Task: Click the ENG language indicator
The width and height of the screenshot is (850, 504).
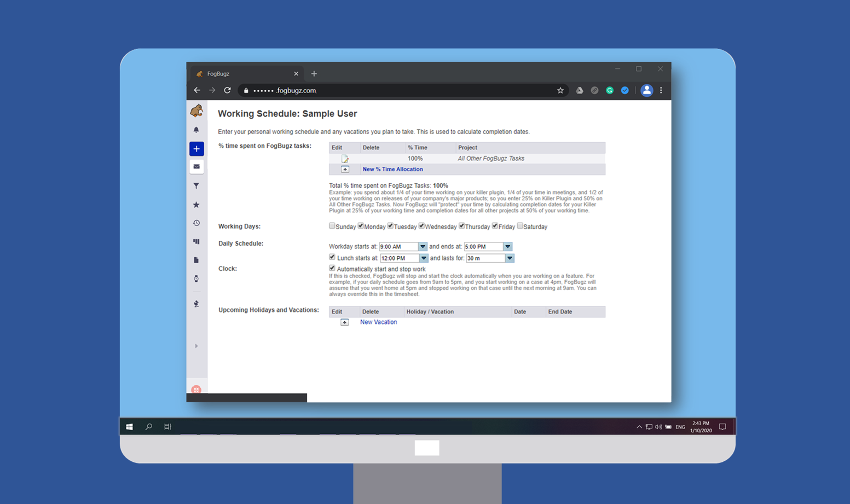Action: click(x=680, y=427)
